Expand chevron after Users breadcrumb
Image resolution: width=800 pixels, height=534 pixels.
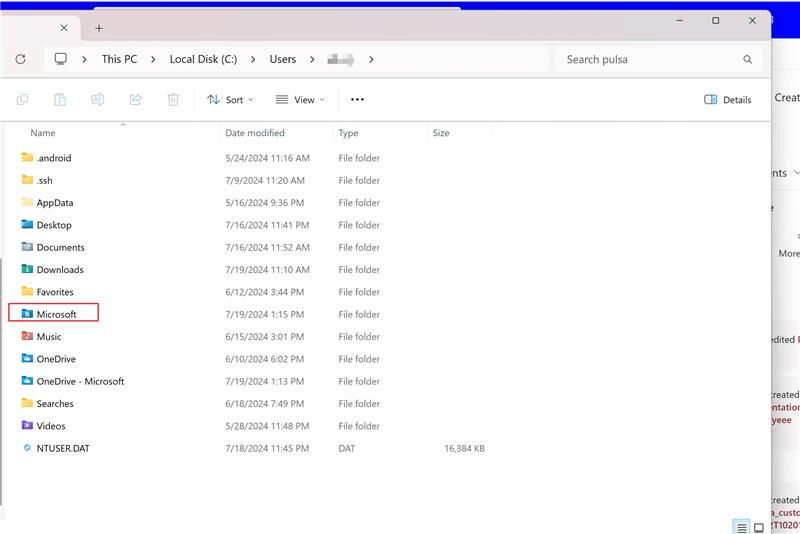312,60
